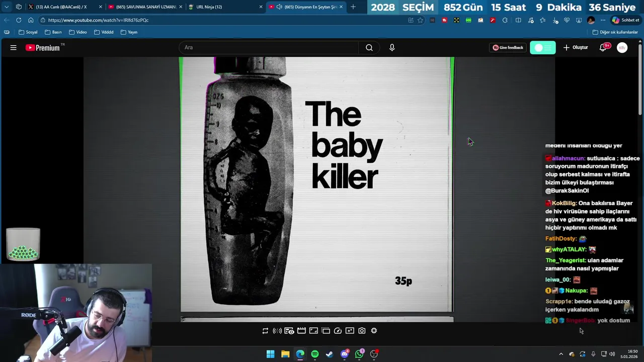Open the Sosyal bookmarks folder
The height and width of the screenshot is (362, 644).
(x=28, y=32)
